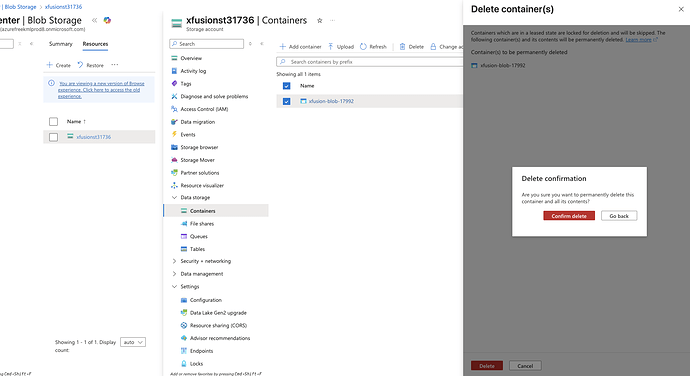Focus Search containers by prefix field
The width and height of the screenshot is (690, 376).
pyautogui.click(x=370, y=62)
